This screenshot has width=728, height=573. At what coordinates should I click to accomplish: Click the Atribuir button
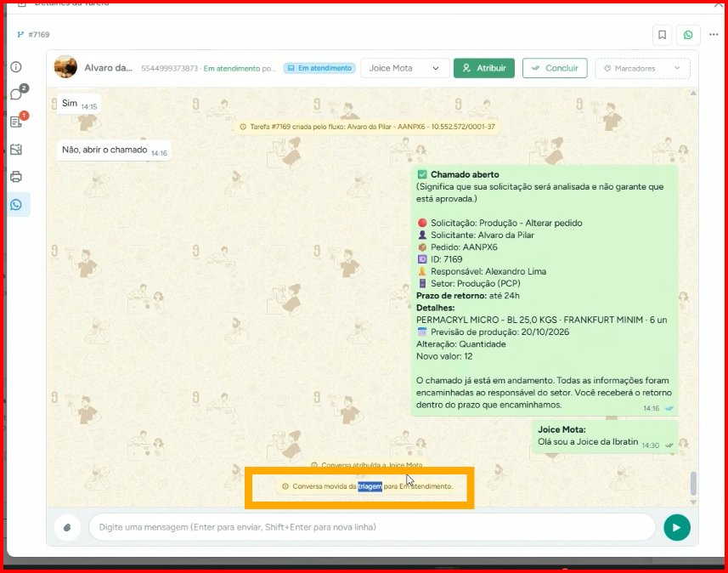coord(484,68)
